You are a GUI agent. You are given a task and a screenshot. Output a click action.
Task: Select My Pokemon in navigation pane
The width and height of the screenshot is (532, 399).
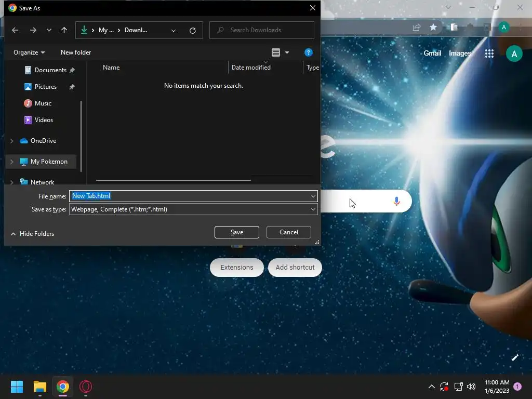[x=49, y=162]
